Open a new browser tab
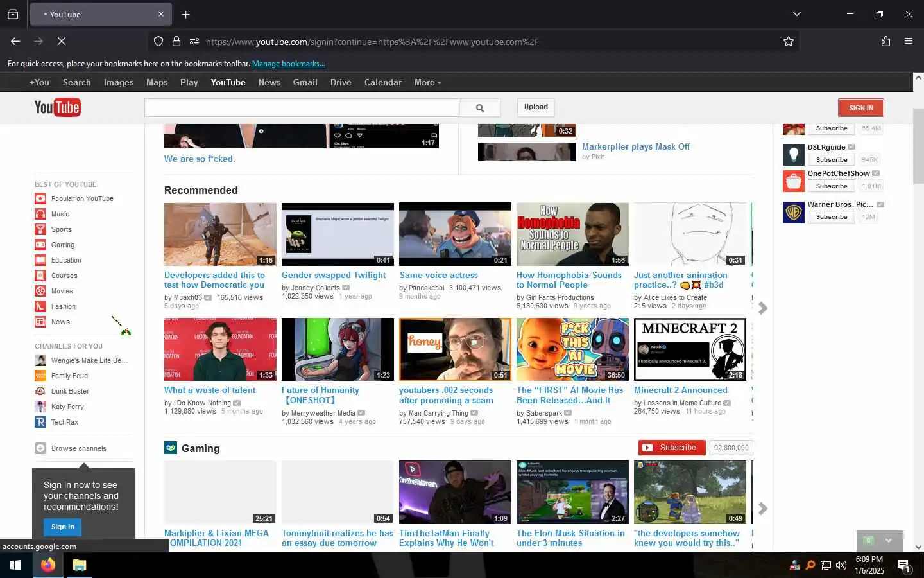Viewport: 924px width, 578px height. [185, 14]
